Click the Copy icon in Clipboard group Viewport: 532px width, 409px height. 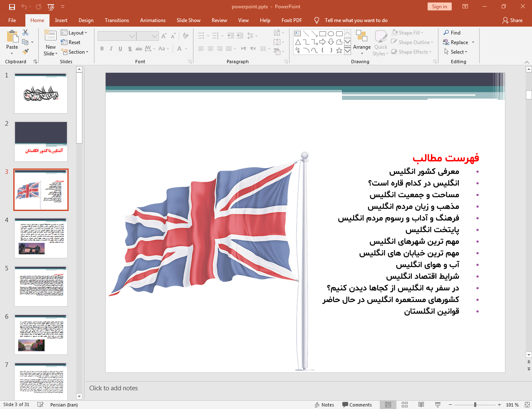click(25, 42)
